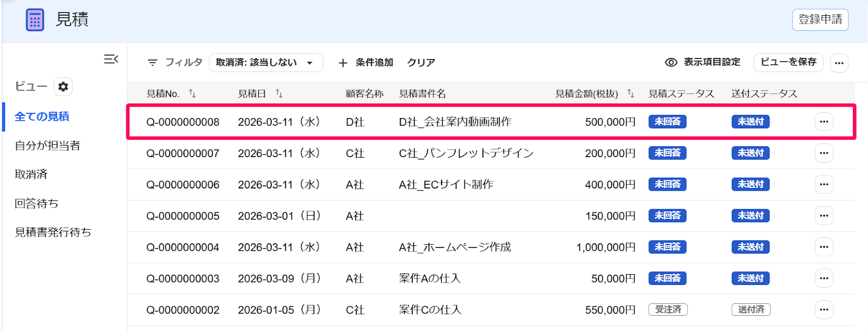The height and width of the screenshot is (331, 868).
Task: Open the 取消済: 該当しない filter dropdown
Action: click(266, 63)
